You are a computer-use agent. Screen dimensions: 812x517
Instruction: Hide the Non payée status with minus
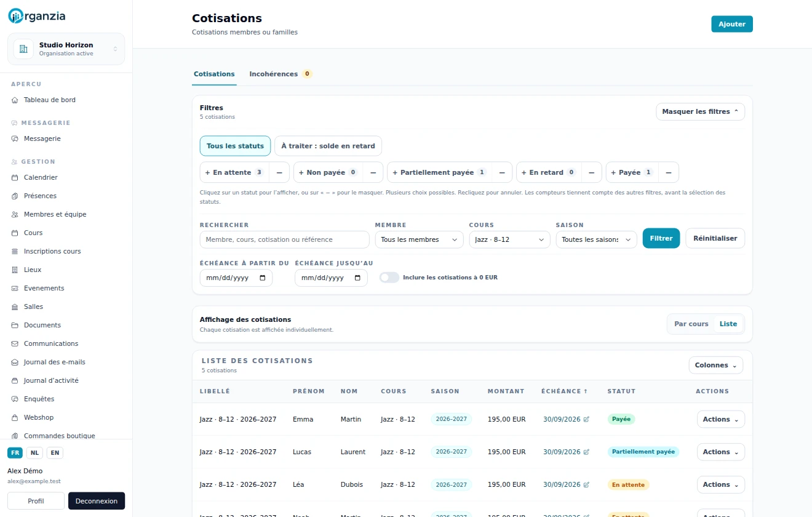coord(373,172)
